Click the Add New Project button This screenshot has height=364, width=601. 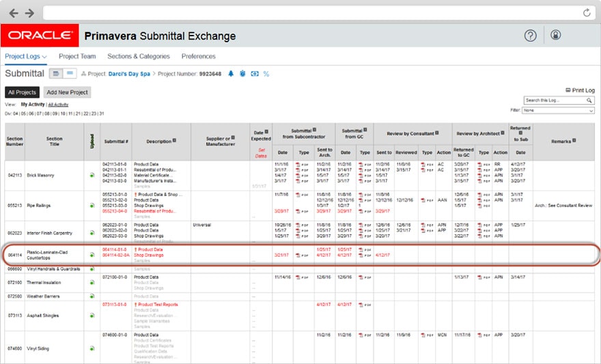67,92
